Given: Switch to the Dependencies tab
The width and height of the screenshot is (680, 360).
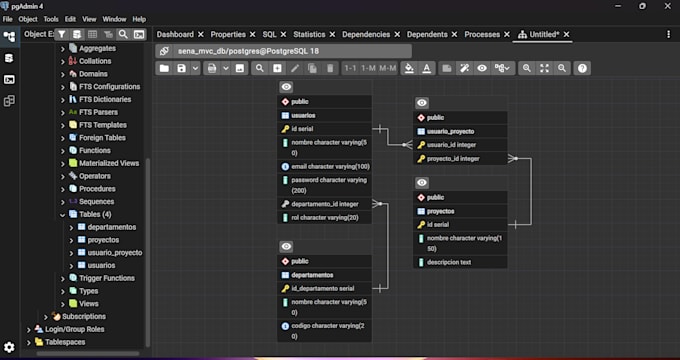Looking at the screenshot, I should (x=366, y=34).
